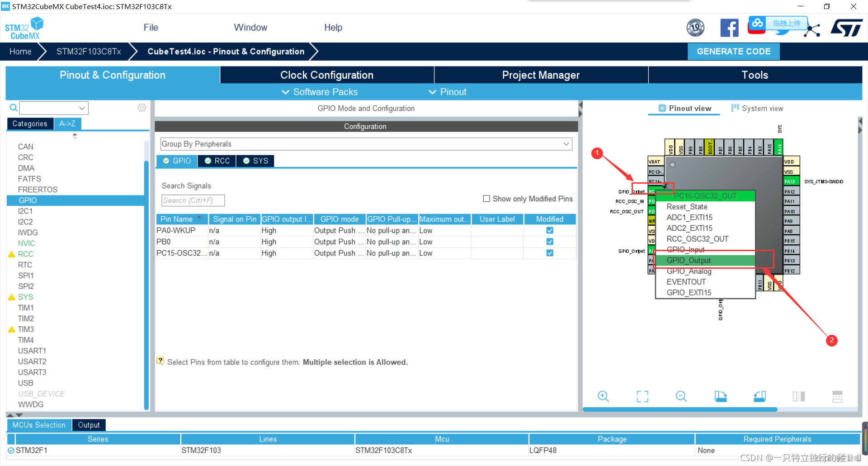The image size is (868, 466).
Task: Open the Facebook link icon
Action: [729, 28]
